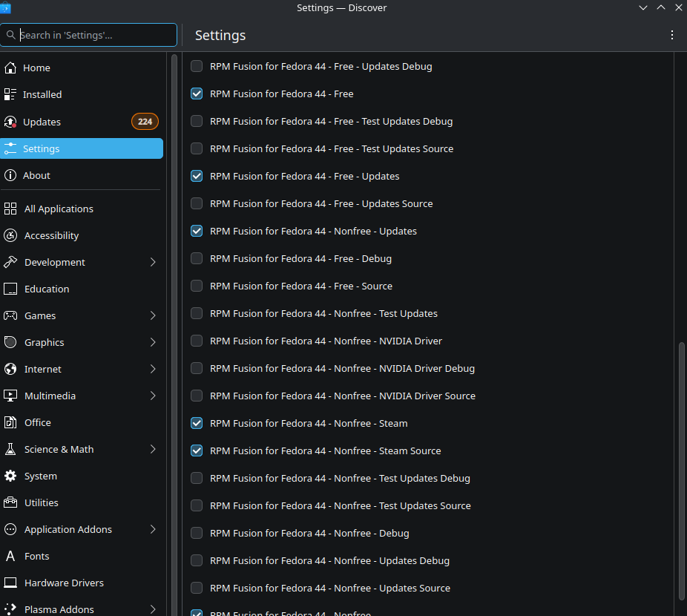687x616 pixels.
Task: Click the Internet globe icon
Action: 10,369
